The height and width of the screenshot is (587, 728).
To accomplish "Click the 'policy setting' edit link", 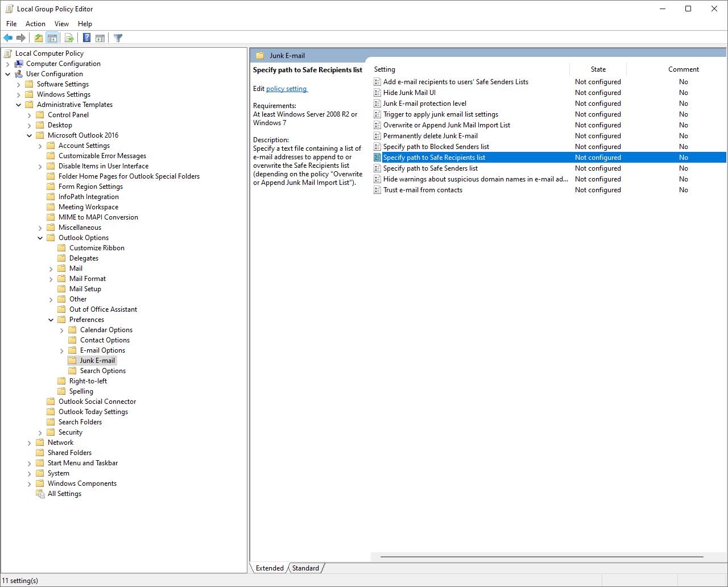I will (286, 89).
